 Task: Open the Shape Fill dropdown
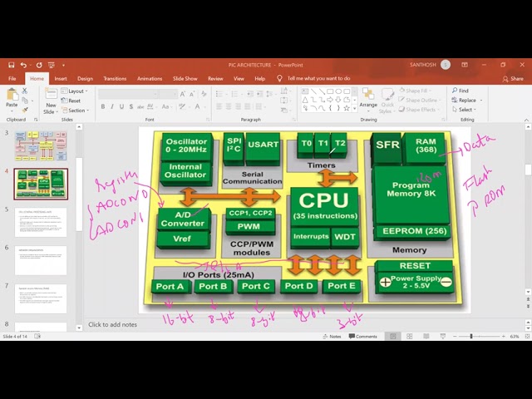coord(416,91)
